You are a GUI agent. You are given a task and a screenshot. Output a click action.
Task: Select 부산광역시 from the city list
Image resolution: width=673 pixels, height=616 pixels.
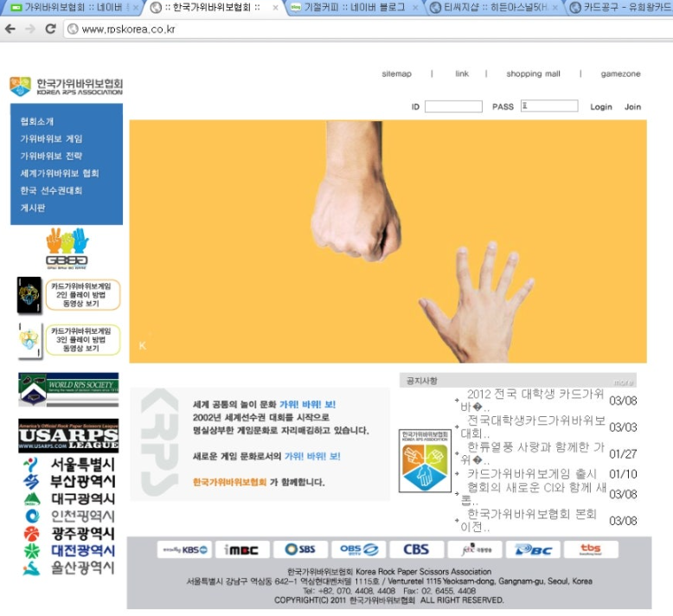[68, 481]
